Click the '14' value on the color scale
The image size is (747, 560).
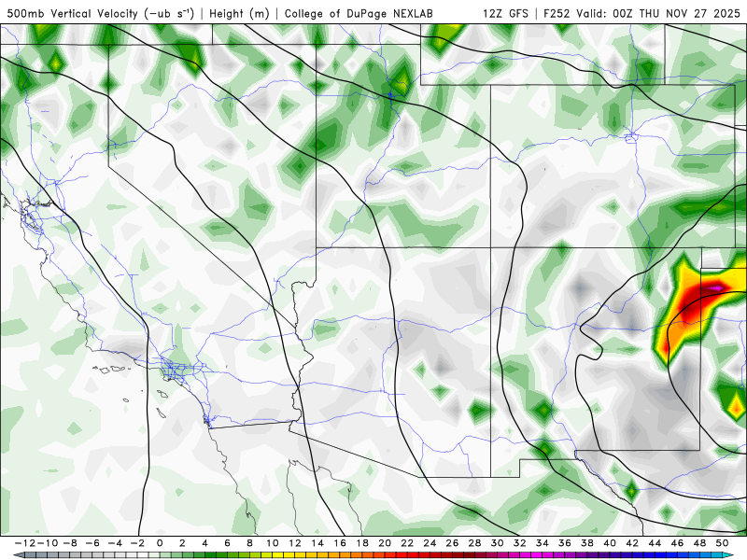[x=317, y=543]
